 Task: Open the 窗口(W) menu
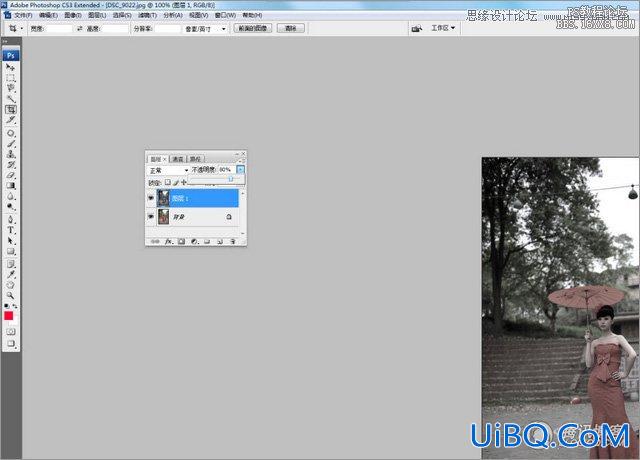[225, 15]
